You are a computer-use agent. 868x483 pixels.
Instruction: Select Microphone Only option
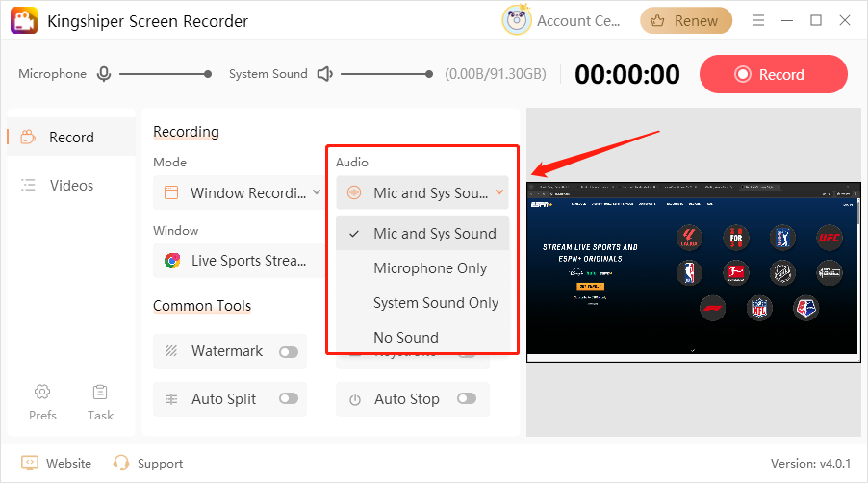(x=422, y=267)
